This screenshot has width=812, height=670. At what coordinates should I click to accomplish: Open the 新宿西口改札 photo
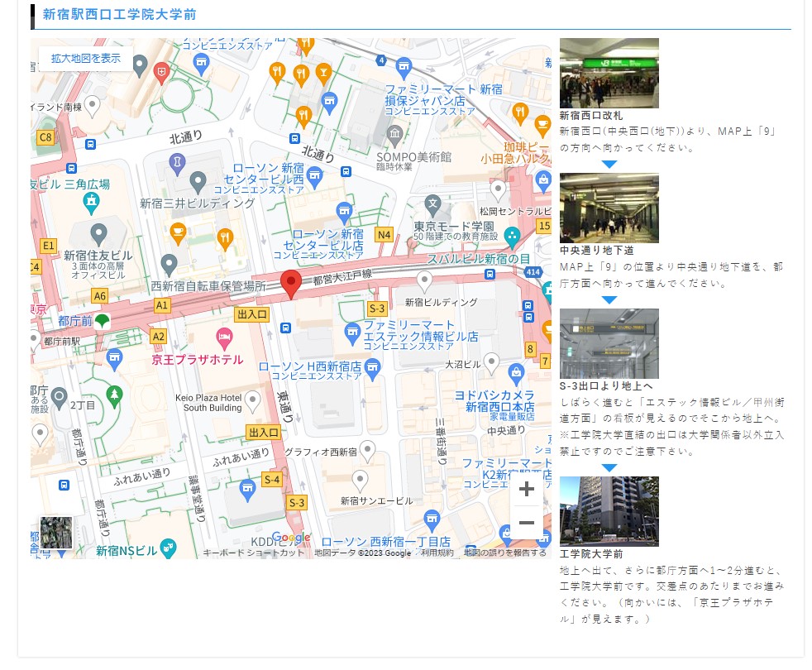pos(609,73)
